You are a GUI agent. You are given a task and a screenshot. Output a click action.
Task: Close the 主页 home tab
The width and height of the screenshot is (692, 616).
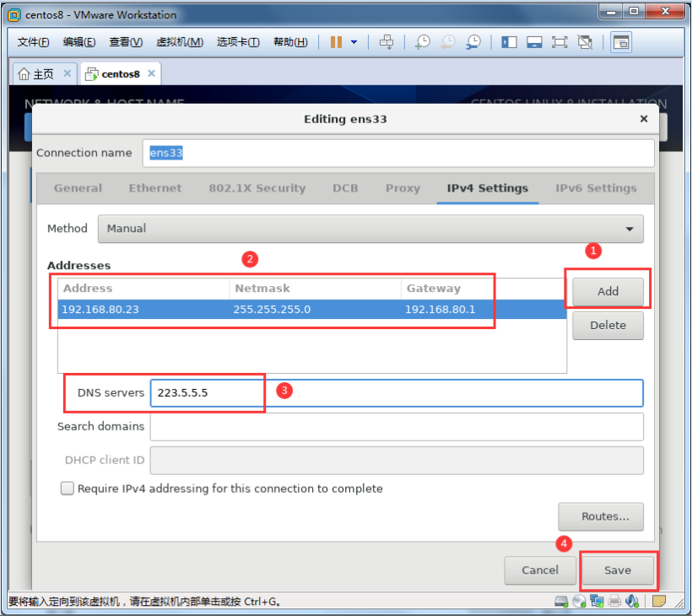(68, 73)
